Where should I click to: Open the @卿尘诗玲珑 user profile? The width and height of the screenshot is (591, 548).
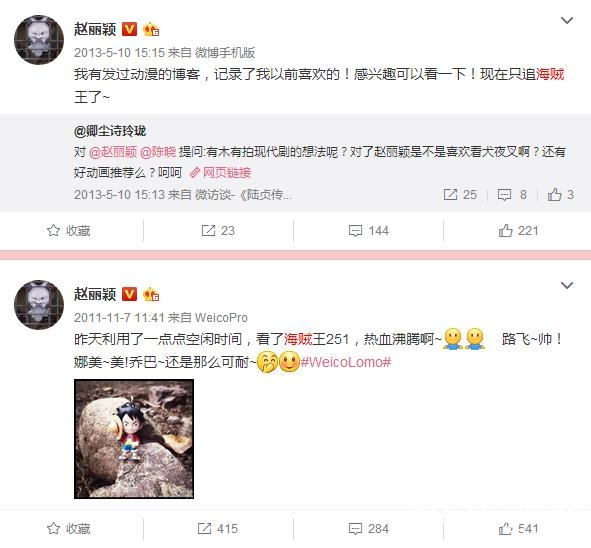(x=110, y=131)
